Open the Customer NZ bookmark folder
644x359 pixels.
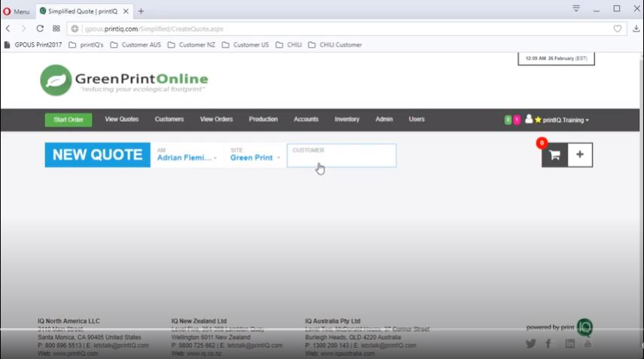(191, 44)
